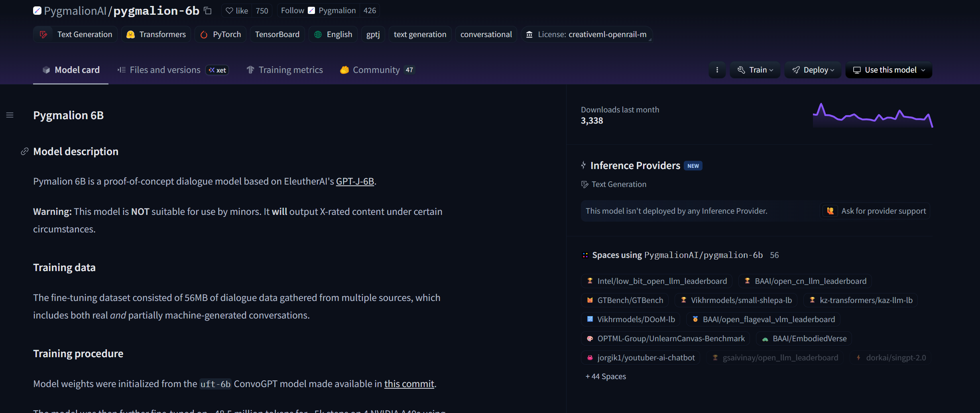Screen dimensions: 980x413
Task: Click the NEW badge beside Inference Providers
Action: click(x=693, y=166)
